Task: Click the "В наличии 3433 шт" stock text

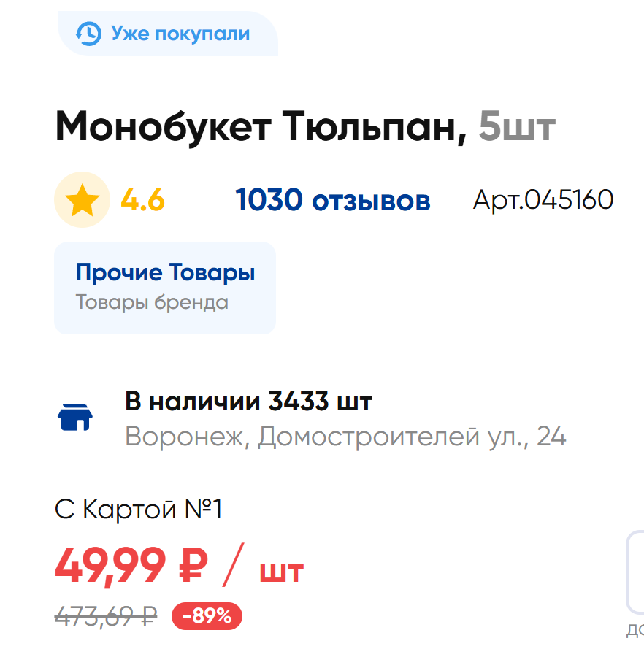Action: (249, 402)
